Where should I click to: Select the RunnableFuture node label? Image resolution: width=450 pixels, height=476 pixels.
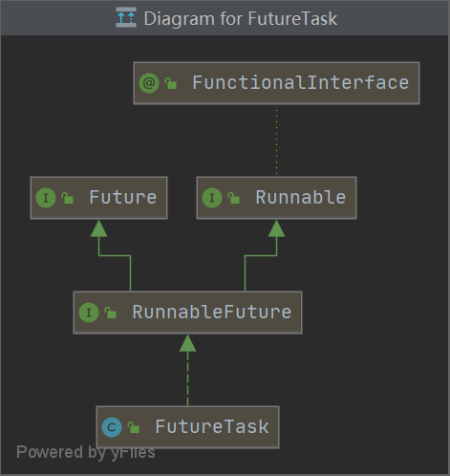[212, 312]
